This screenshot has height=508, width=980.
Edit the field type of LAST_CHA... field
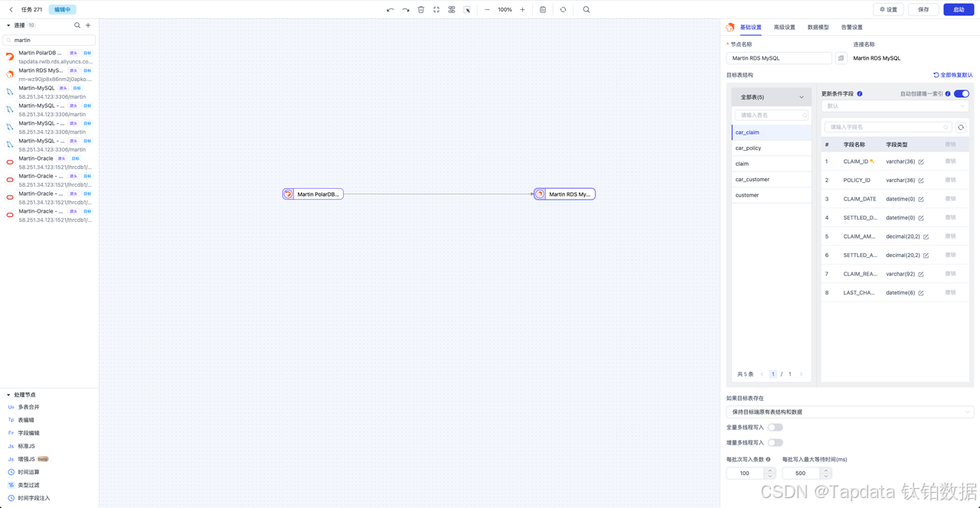click(921, 293)
